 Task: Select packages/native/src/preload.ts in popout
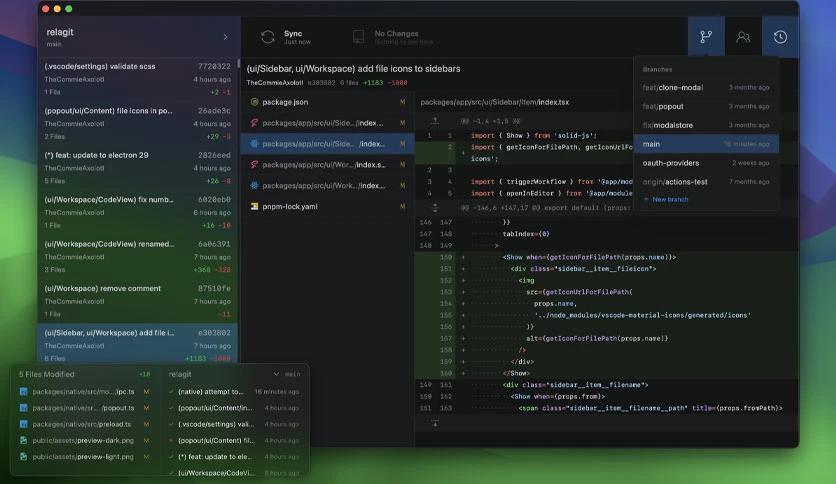click(x=84, y=424)
